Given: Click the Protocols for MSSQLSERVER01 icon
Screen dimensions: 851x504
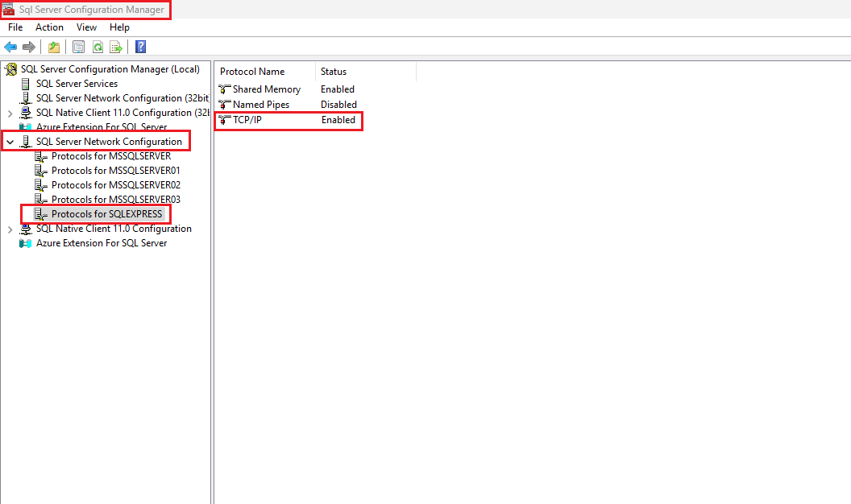Looking at the screenshot, I should tap(41, 171).
